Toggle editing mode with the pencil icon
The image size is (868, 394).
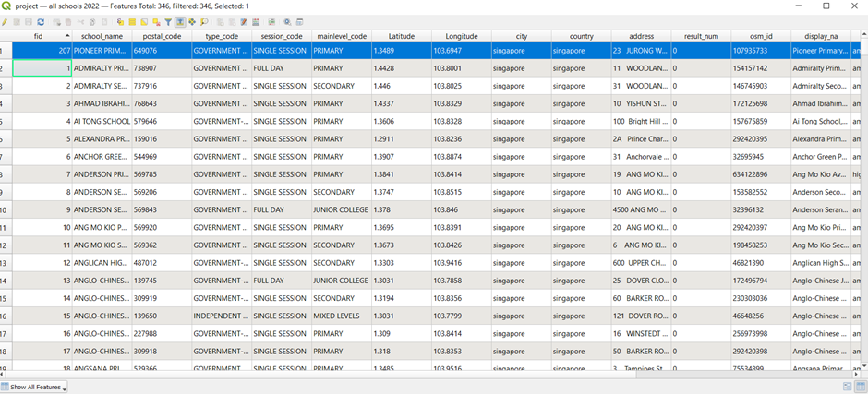coord(5,22)
